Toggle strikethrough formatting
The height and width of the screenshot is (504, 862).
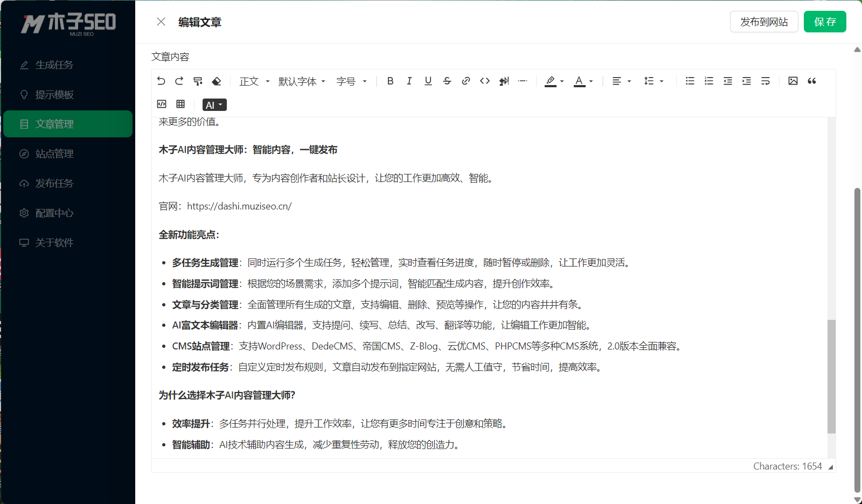[x=447, y=81]
